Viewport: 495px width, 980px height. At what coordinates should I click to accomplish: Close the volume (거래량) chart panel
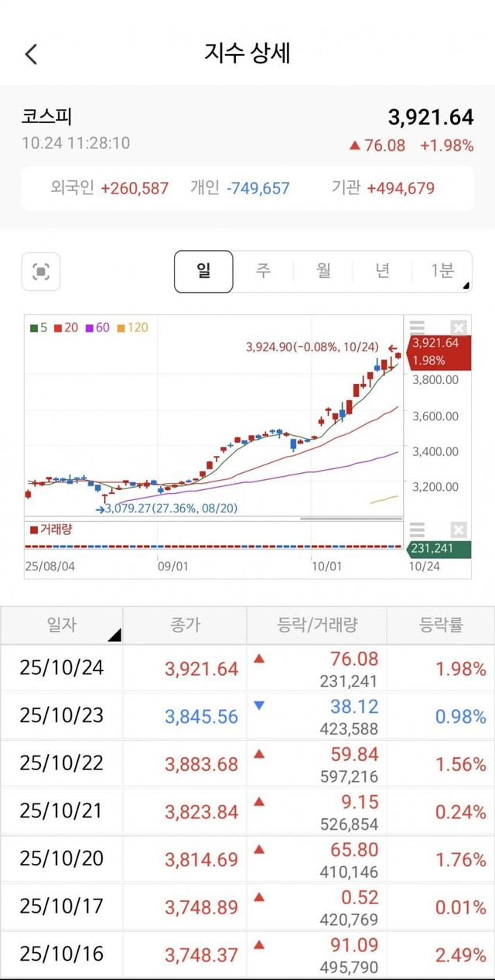pos(459,530)
